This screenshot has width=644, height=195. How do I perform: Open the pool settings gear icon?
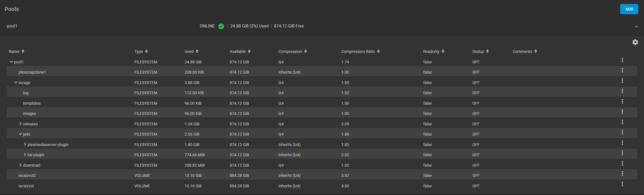(x=635, y=42)
